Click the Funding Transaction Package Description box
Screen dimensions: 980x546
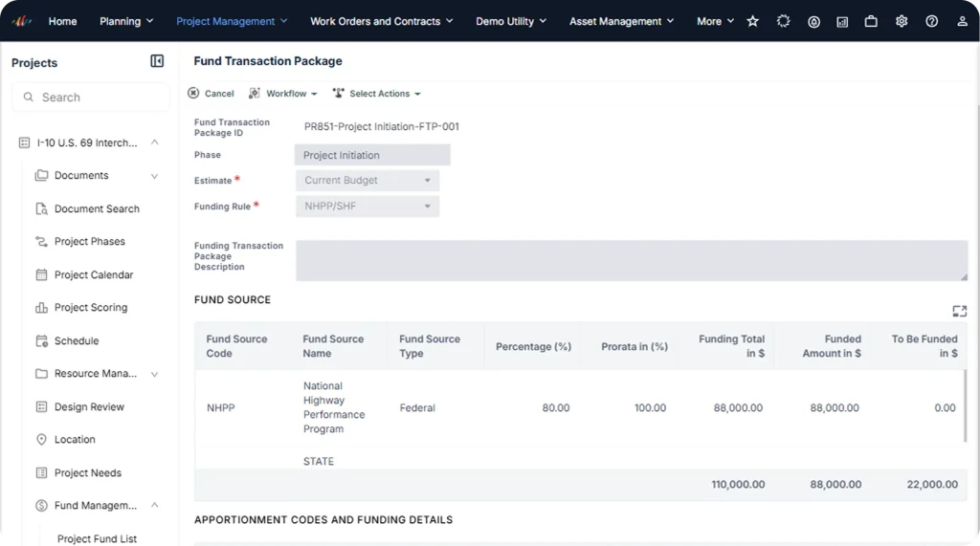pos(632,260)
